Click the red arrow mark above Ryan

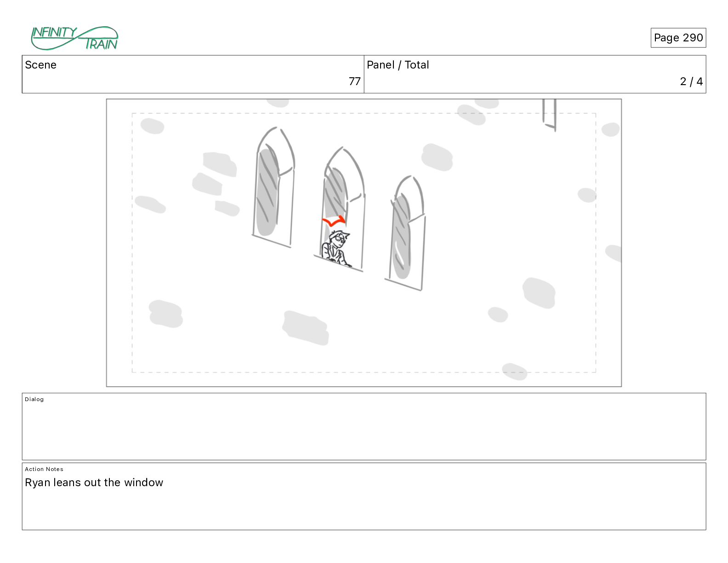pos(334,221)
